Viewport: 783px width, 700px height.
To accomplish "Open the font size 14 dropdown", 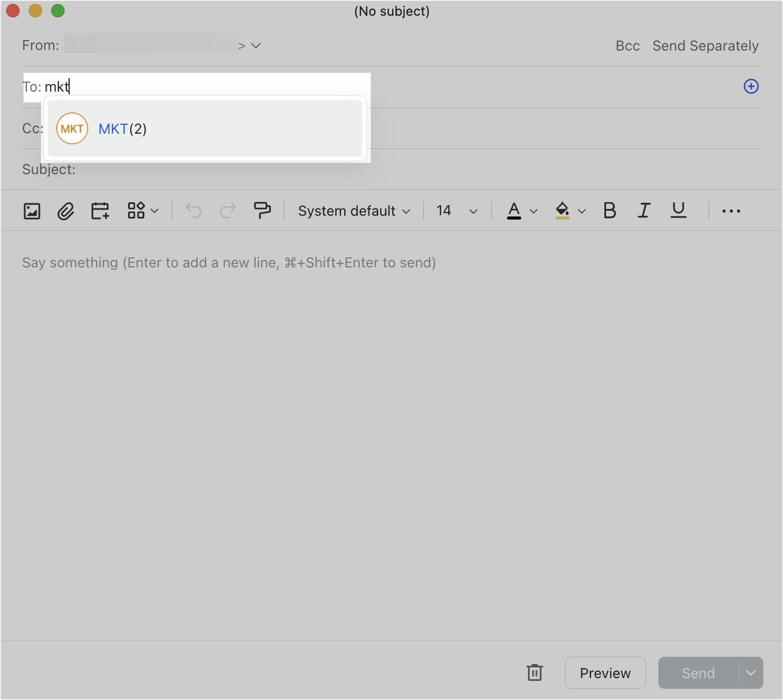I will [x=456, y=211].
